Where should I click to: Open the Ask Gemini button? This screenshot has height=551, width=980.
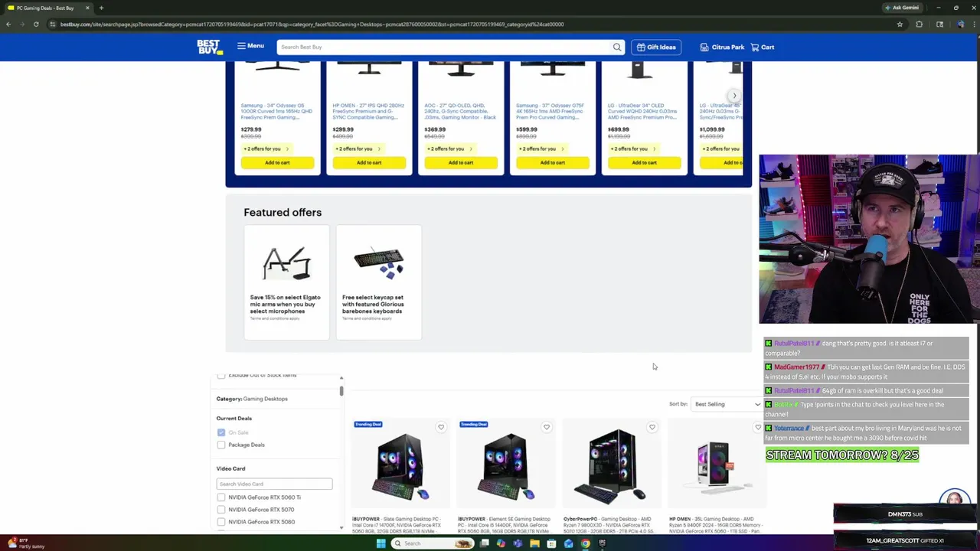tap(901, 8)
